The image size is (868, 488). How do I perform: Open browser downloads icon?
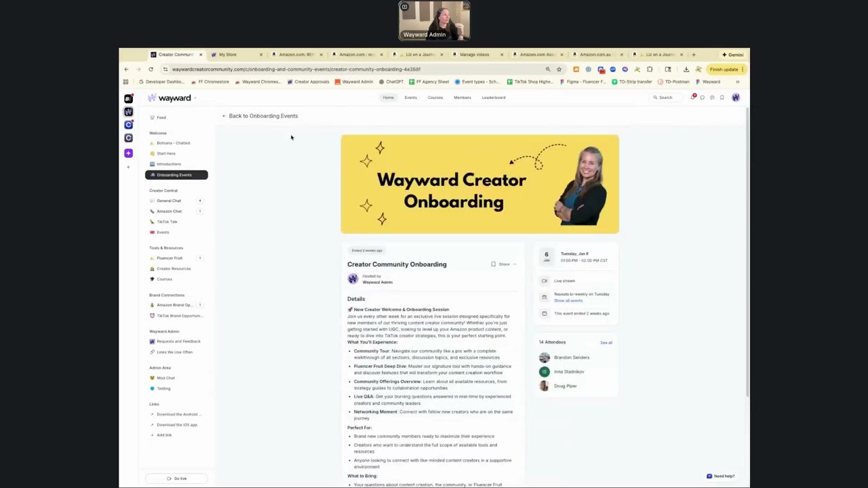coord(686,69)
